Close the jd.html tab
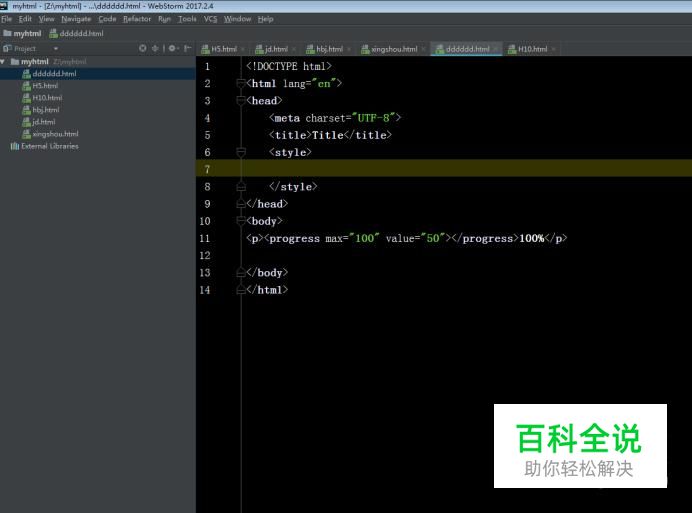This screenshot has height=513, width=692. pyautogui.click(x=293, y=49)
